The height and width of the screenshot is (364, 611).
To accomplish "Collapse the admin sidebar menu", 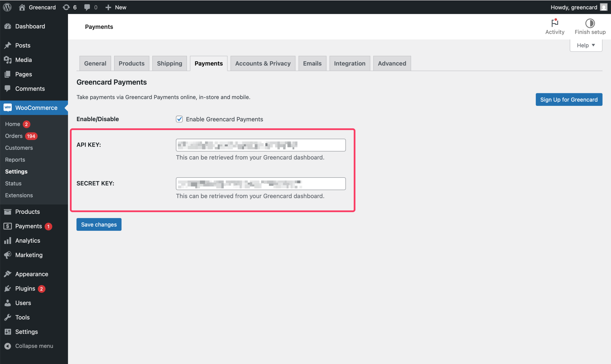I will [34, 346].
